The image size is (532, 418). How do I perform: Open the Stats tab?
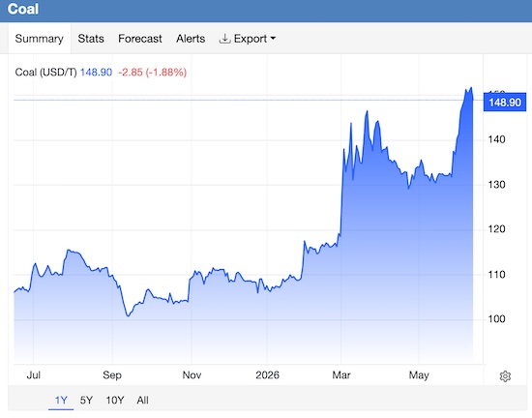point(91,39)
